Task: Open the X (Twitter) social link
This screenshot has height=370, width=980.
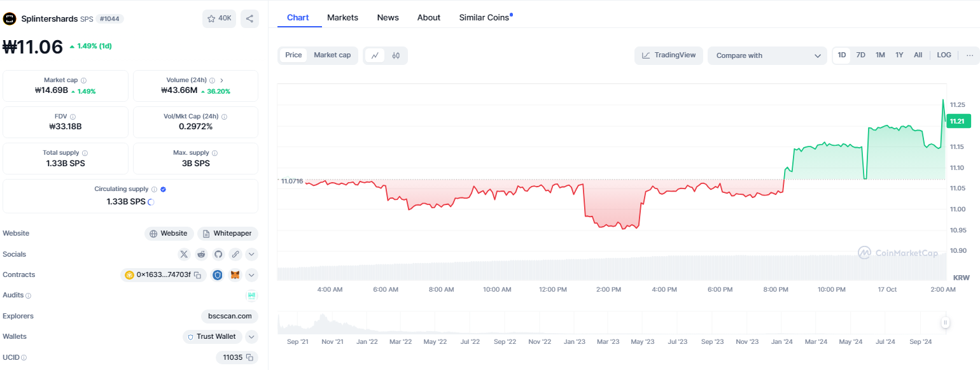Action: [184, 254]
